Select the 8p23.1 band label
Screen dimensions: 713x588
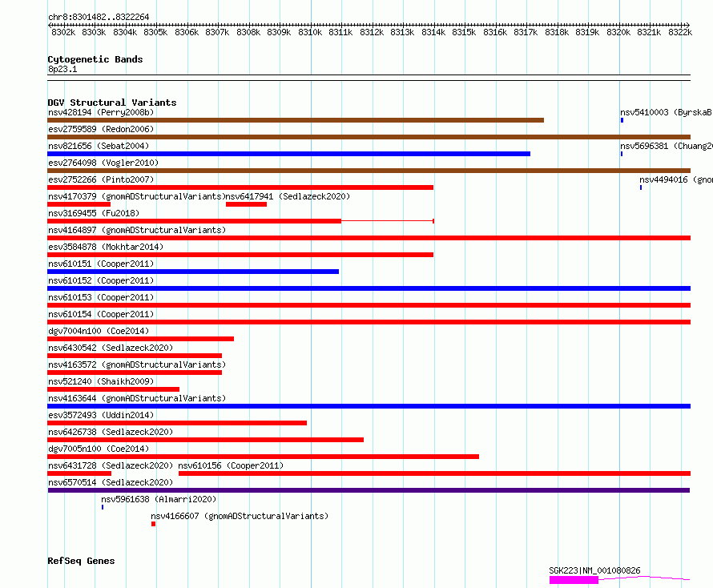62,69
